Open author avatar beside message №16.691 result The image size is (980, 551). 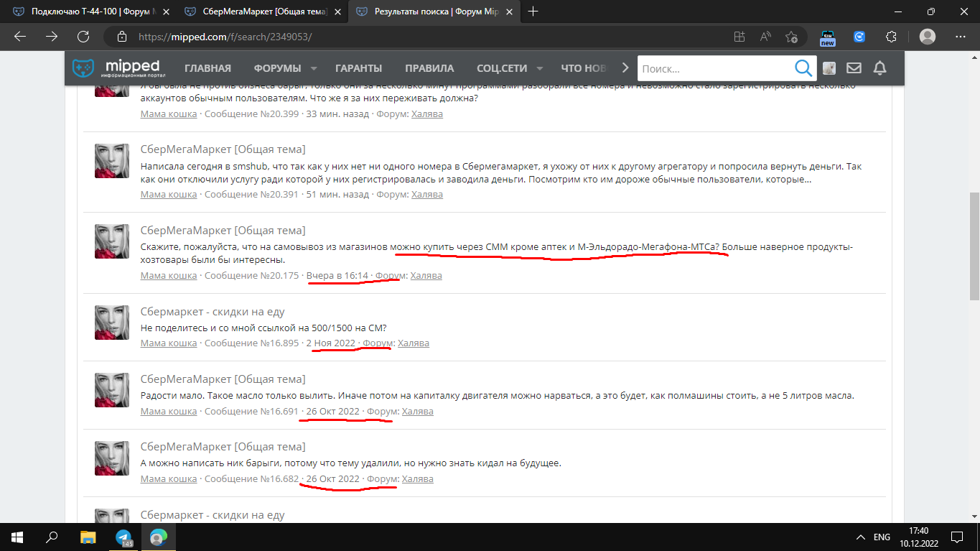pos(111,390)
